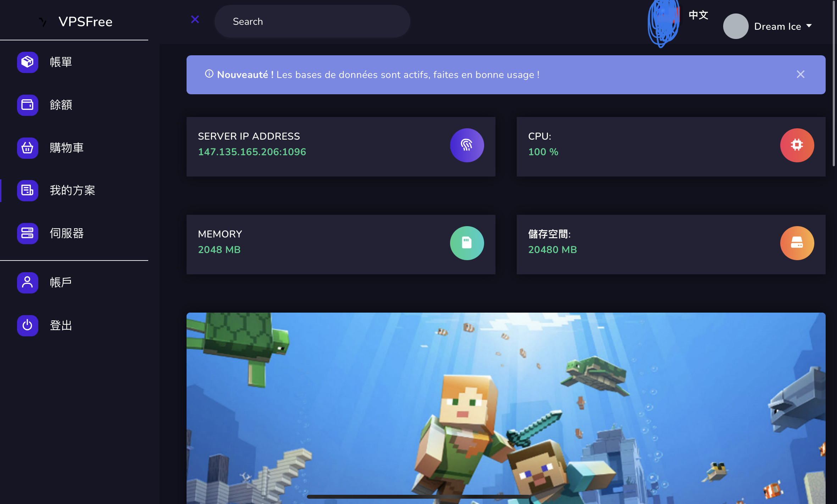Click the VPSFree logo link

(76, 22)
